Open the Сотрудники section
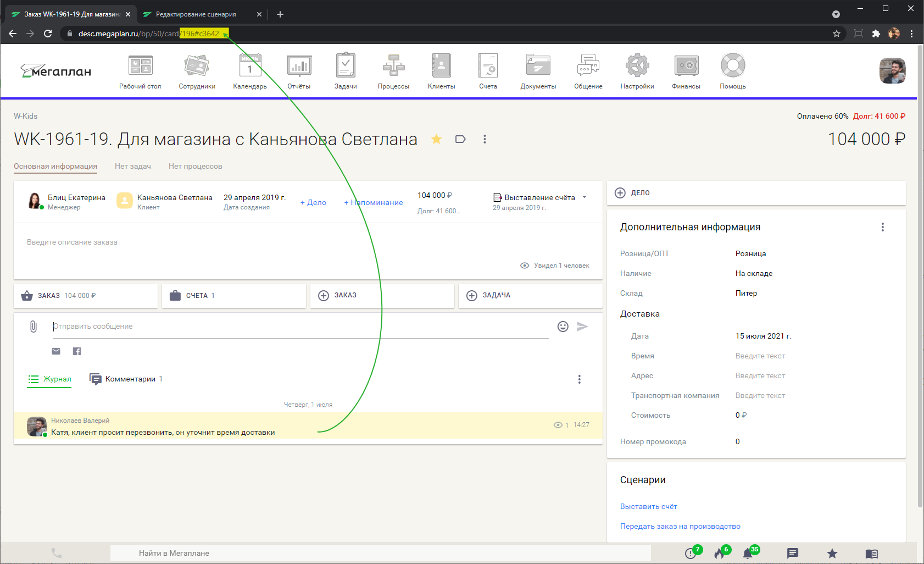924x564 pixels. pos(197,71)
